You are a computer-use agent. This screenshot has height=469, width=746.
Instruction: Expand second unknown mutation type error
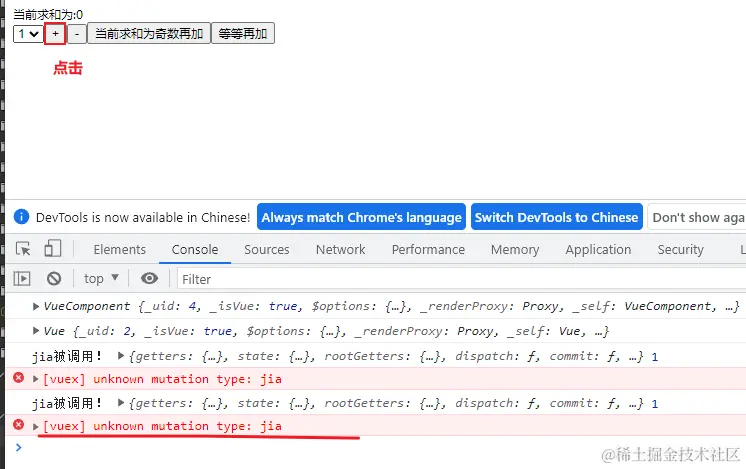tap(36, 427)
